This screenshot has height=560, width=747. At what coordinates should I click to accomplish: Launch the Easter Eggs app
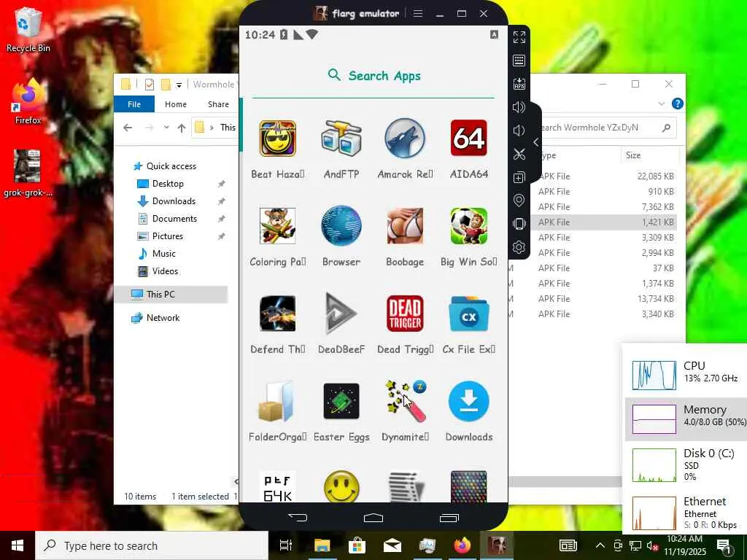point(341,401)
